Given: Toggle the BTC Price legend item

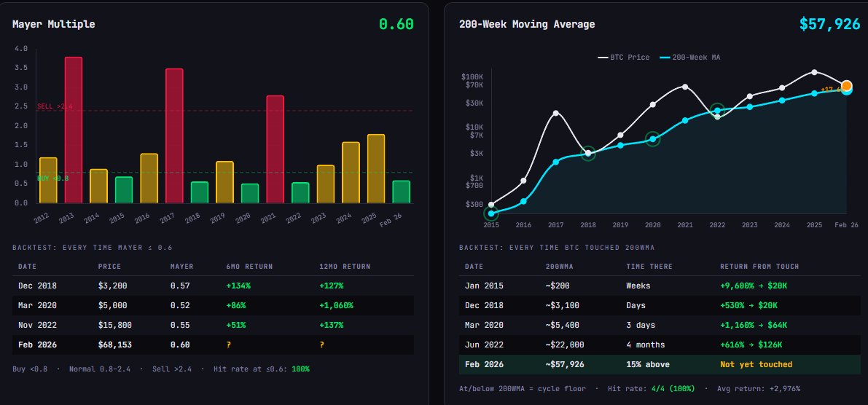Looking at the screenshot, I should [x=624, y=57].
